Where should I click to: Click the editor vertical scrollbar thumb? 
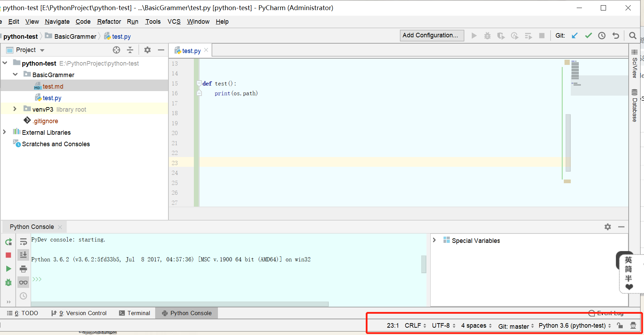(x=568, y=142)
